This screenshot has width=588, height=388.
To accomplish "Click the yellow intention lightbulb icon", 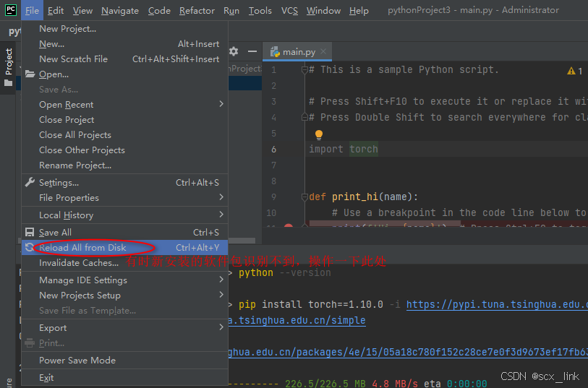I will pyautogui.click(x=319, y=134).
